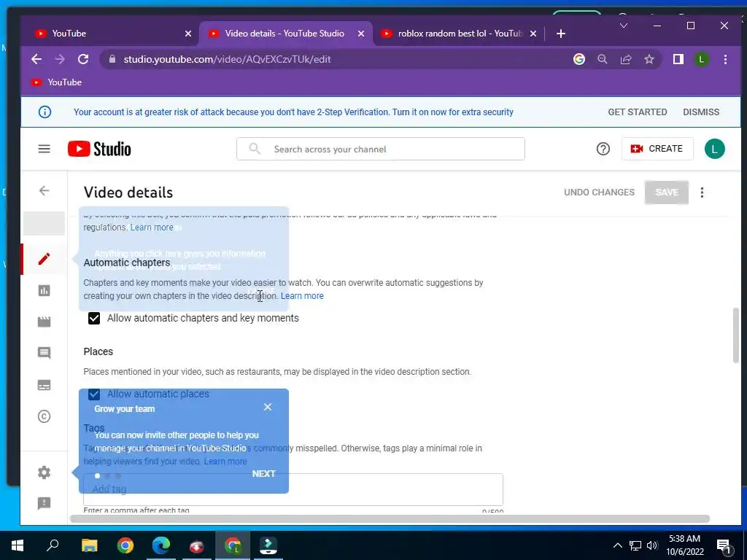
Task: Switch to Video details - YouTube Studio tab
Action: coord(285,34)
